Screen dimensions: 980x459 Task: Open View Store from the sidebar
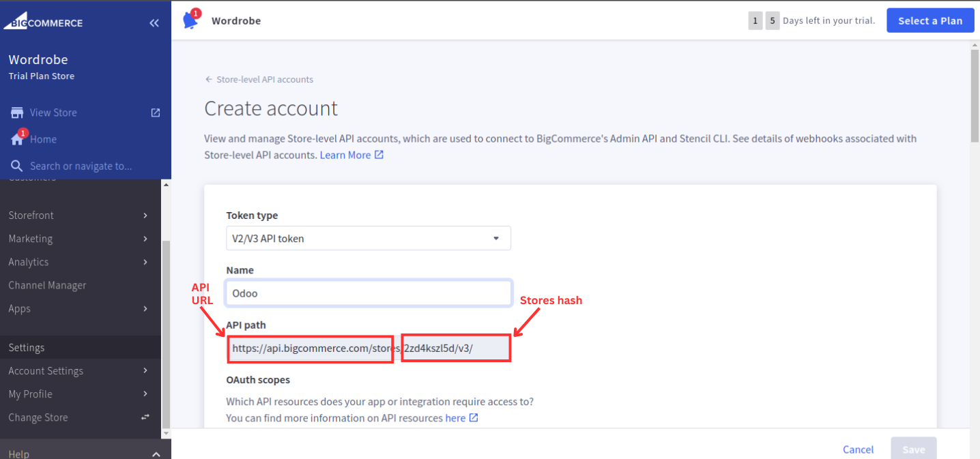pyautogui.click(x=53, y=113)
